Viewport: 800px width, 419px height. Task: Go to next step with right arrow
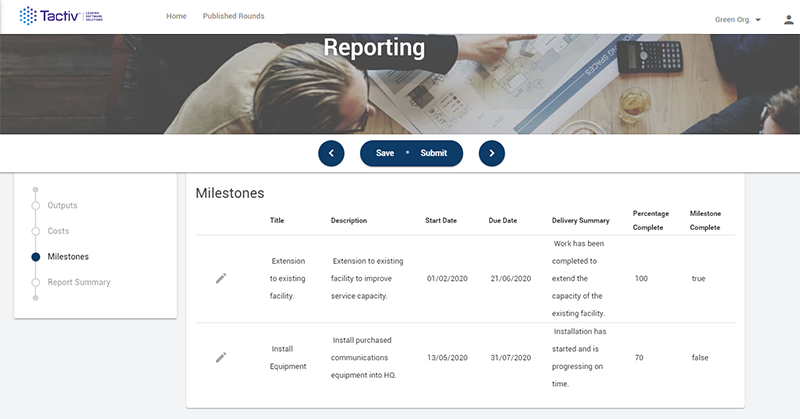point(492,153)
